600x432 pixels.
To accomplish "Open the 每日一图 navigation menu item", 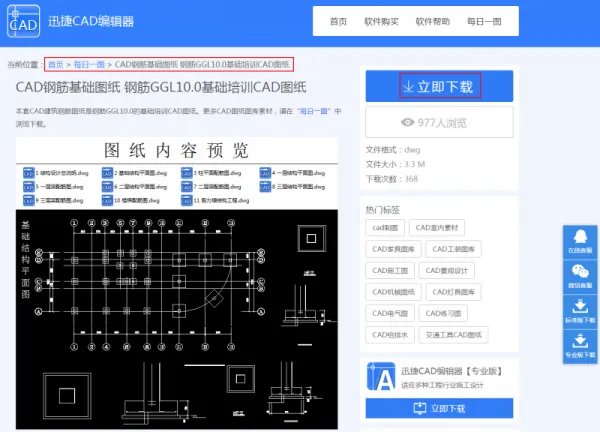I will pyautogui.click(x=484, y=21).
